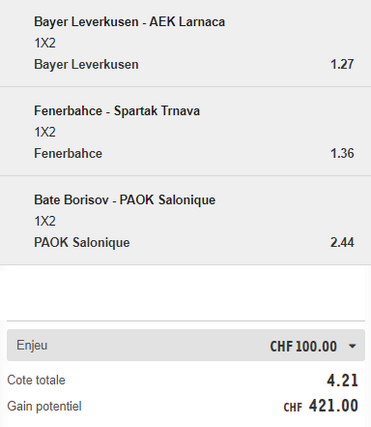Open the Enjeu stake dropdown arrow
The image size is (371, 427).
(x=352, y=346)
